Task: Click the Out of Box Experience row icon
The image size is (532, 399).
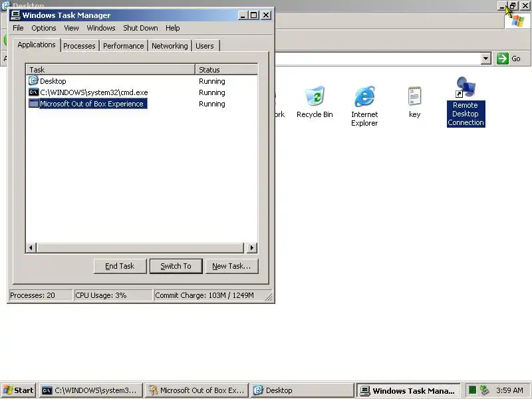Action: (34, 103)
